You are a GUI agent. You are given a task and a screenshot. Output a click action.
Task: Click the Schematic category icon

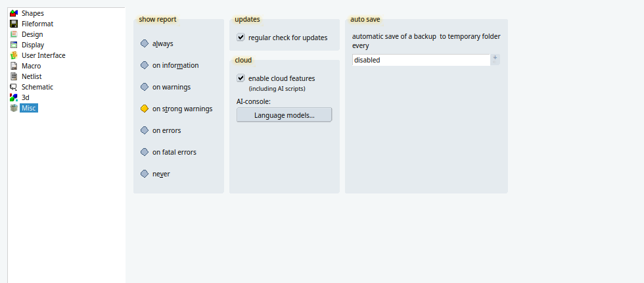coord(14,87)
